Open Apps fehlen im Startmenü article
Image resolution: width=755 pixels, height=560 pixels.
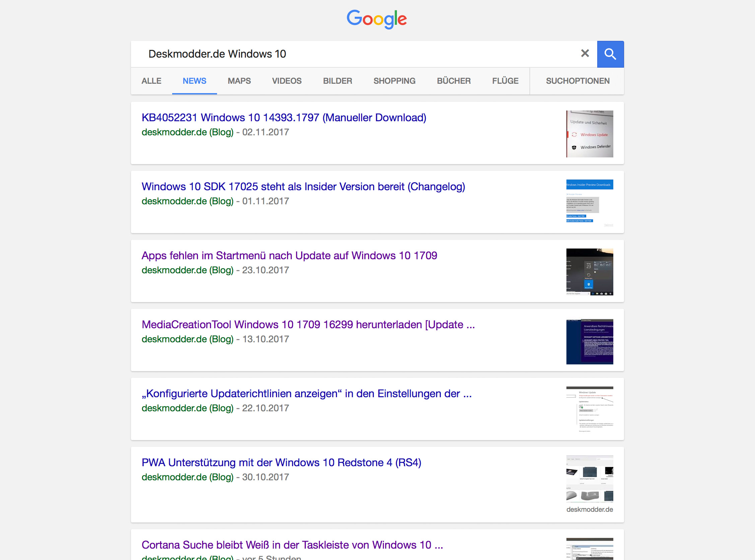coord(289,256)
